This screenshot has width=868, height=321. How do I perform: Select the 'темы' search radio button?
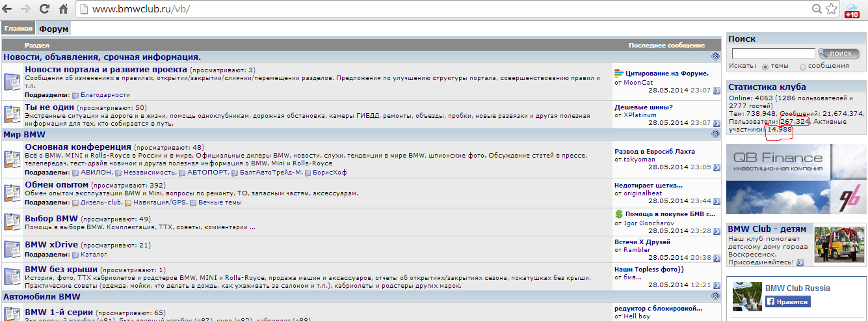[x=765, y=66]
